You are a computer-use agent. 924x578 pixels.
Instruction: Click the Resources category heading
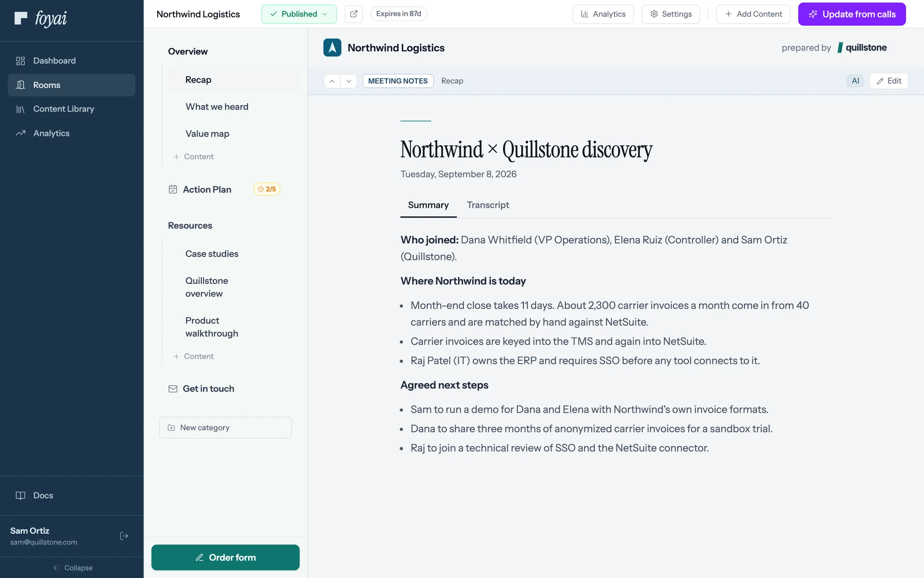[190, 225]
